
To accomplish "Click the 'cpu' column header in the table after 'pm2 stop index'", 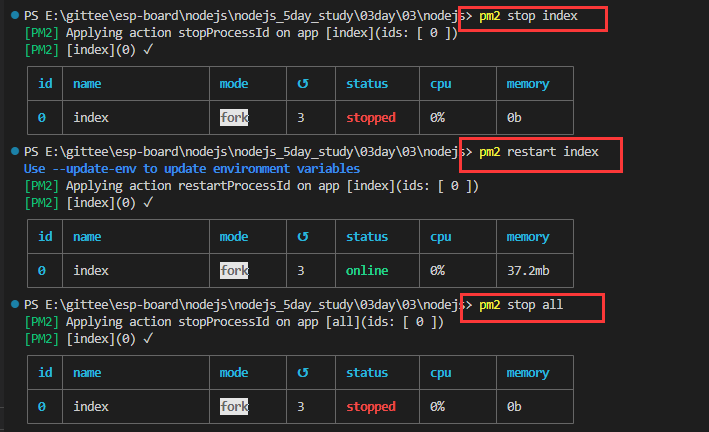I will pos(441,84).
